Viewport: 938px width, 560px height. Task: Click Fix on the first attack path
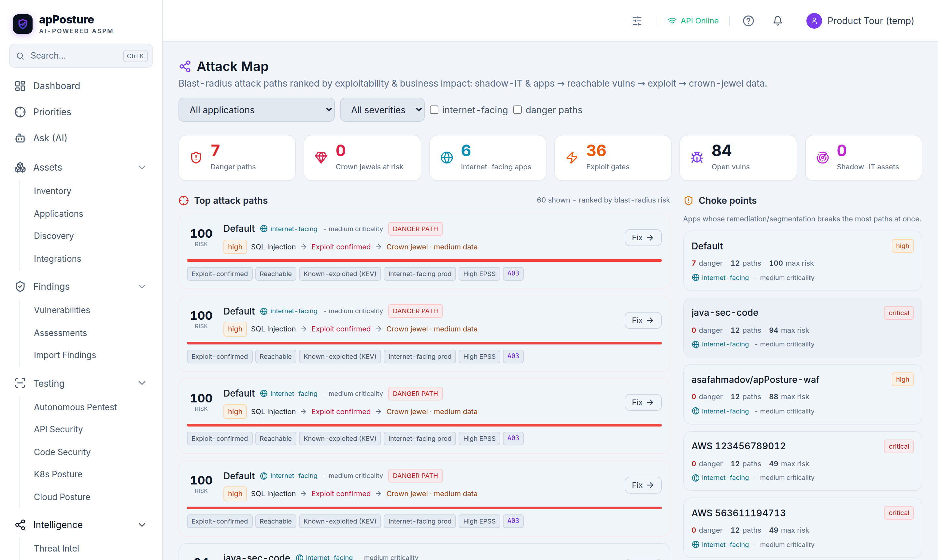click(643, 238)
